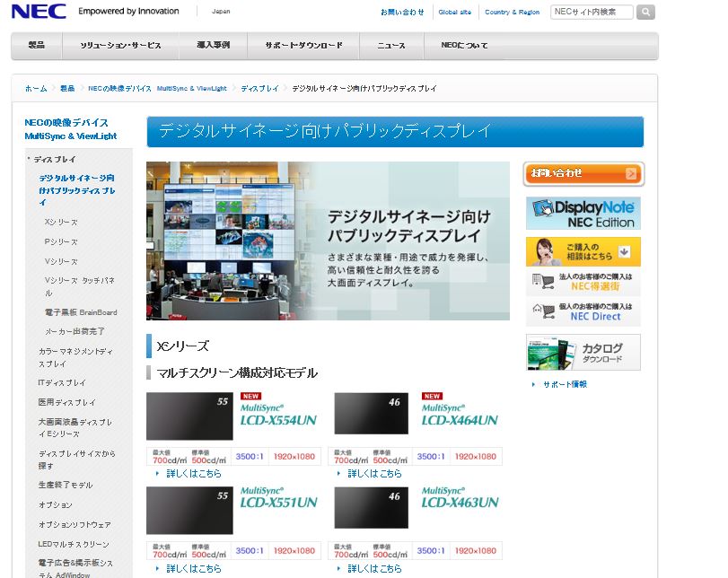
Task: Click the MultiSync & ViewLight breadcrumb text
Action: [x=192, y=88]
